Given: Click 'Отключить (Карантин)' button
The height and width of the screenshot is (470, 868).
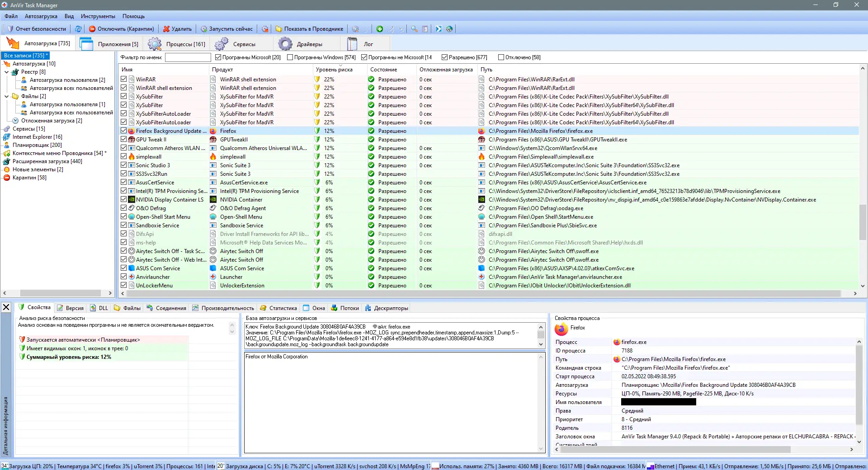Looking at the screenshot, I should [x=121, y=29].
